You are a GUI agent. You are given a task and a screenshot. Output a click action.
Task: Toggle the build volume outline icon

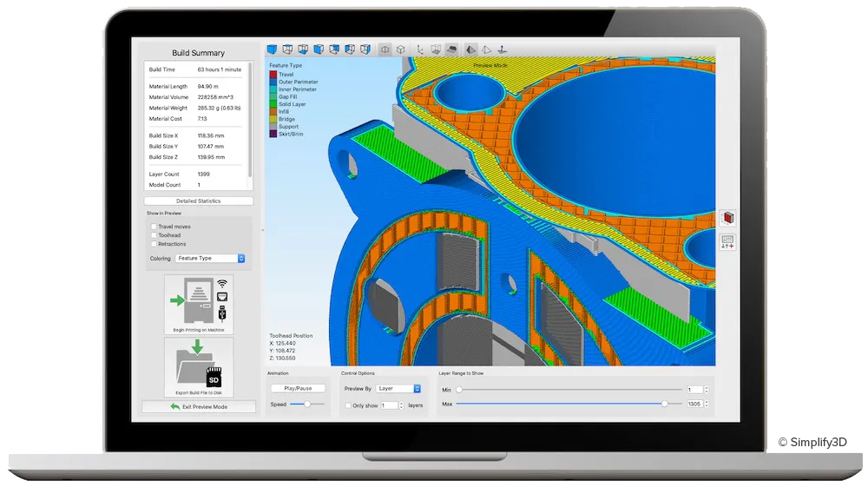click(x=436, y=49)
